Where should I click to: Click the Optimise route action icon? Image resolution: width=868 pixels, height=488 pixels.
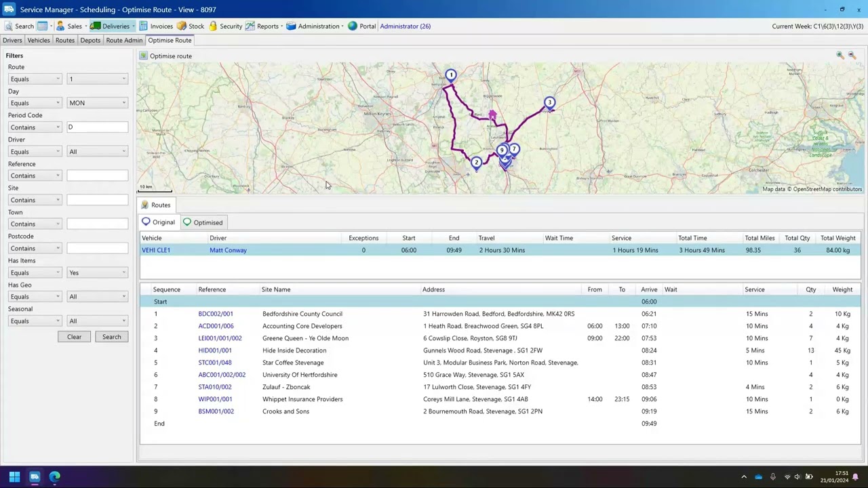point(144,56)
